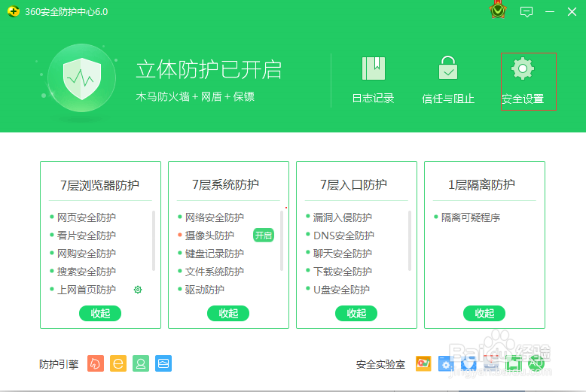The width and height of the screenshot is (586, 392).
Task: Select 摄像头防护 item
Action: 209,236
